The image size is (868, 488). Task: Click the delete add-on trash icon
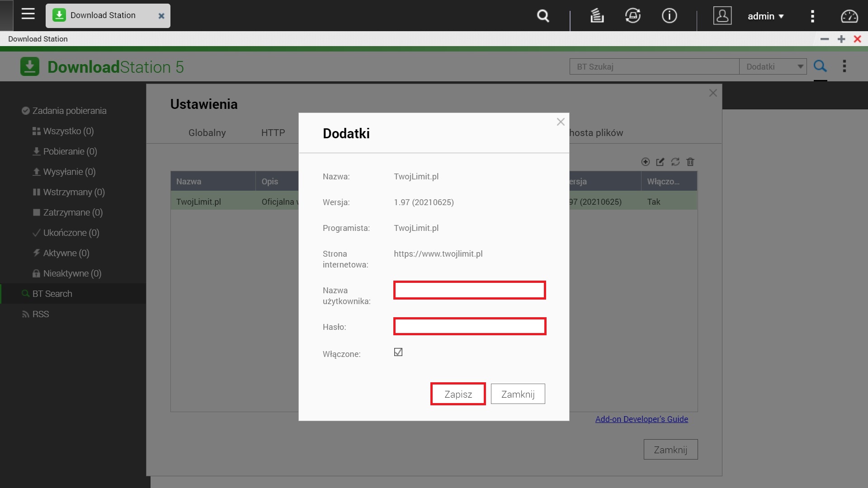click(x=690, y=162)
